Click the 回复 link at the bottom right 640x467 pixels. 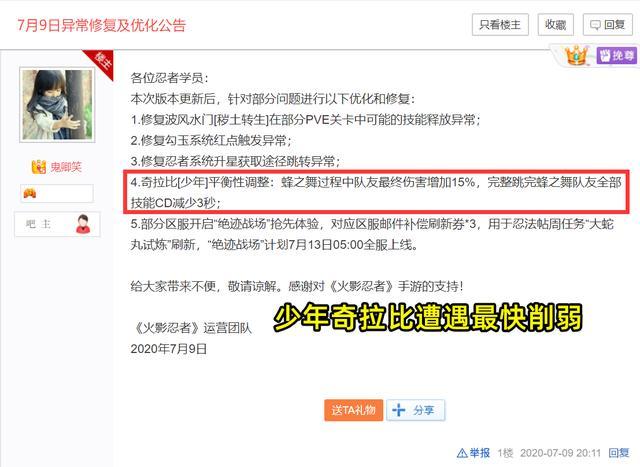[619, 453]
